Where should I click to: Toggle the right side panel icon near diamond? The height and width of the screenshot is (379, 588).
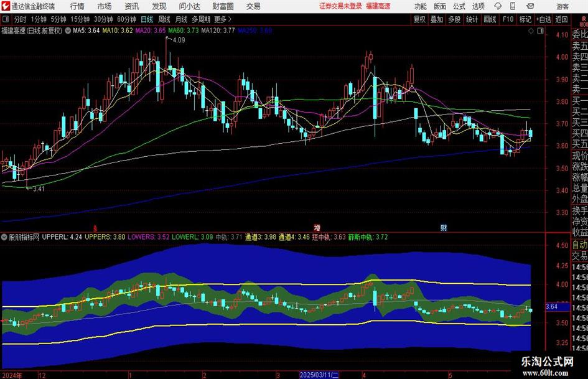pos(540,31)
